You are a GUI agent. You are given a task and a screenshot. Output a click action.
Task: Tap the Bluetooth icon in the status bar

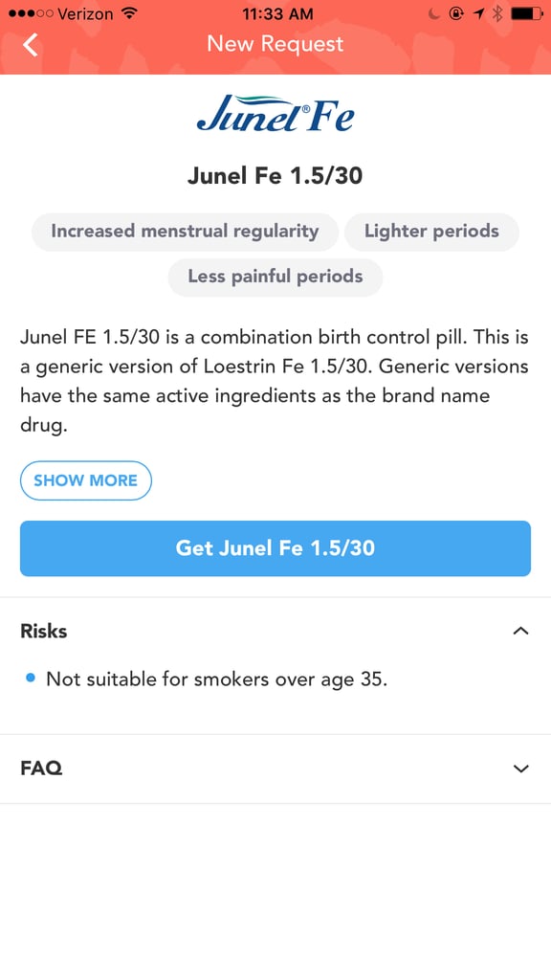(496, 13)
